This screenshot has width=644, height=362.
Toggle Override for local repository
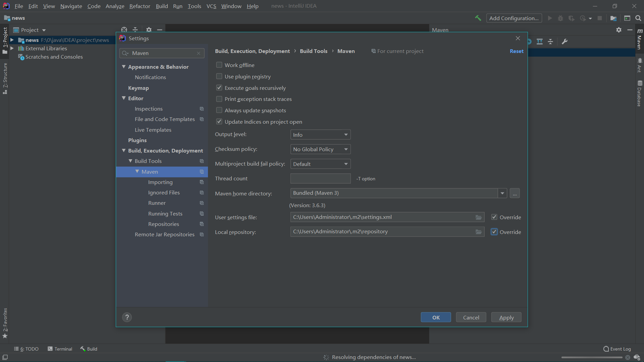tap(494, 232)
